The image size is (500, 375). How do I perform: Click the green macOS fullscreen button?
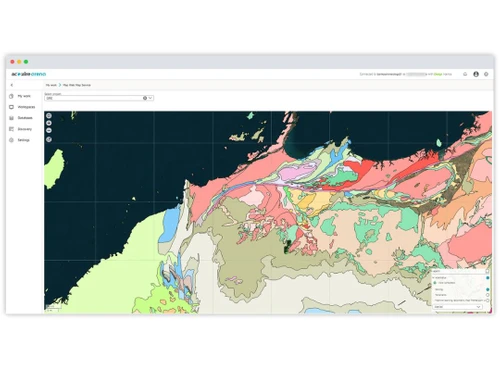[26, 62]
